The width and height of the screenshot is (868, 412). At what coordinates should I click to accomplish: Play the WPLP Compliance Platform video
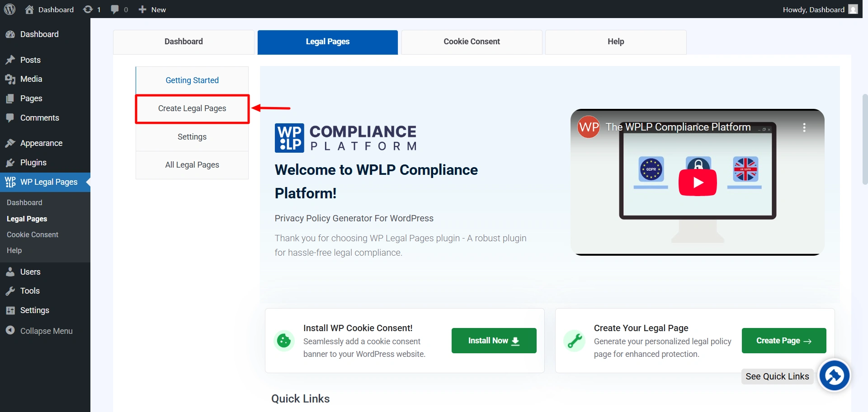point(697,183)
